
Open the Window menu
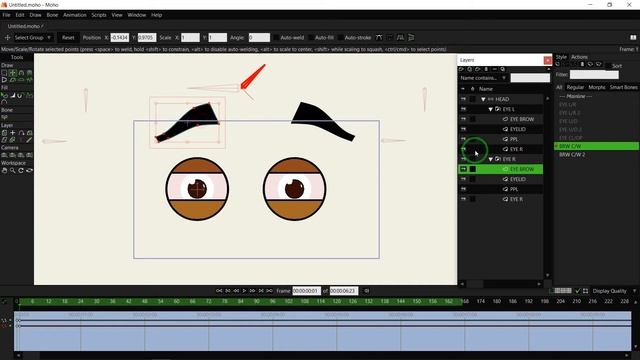(x=137, y=15)
